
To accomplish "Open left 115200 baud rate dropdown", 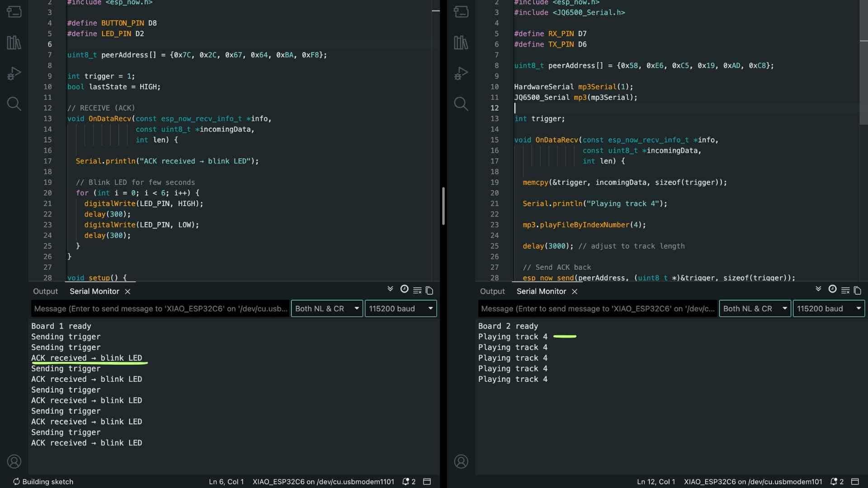I will click(401, 309).
